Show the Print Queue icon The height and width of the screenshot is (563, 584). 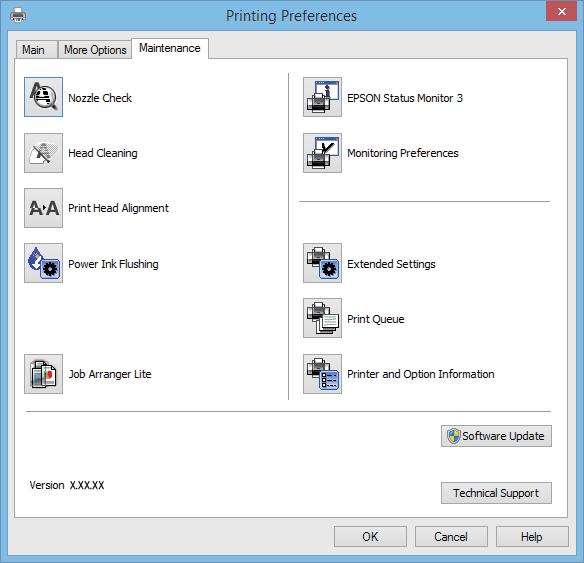[x=323, y=318]
